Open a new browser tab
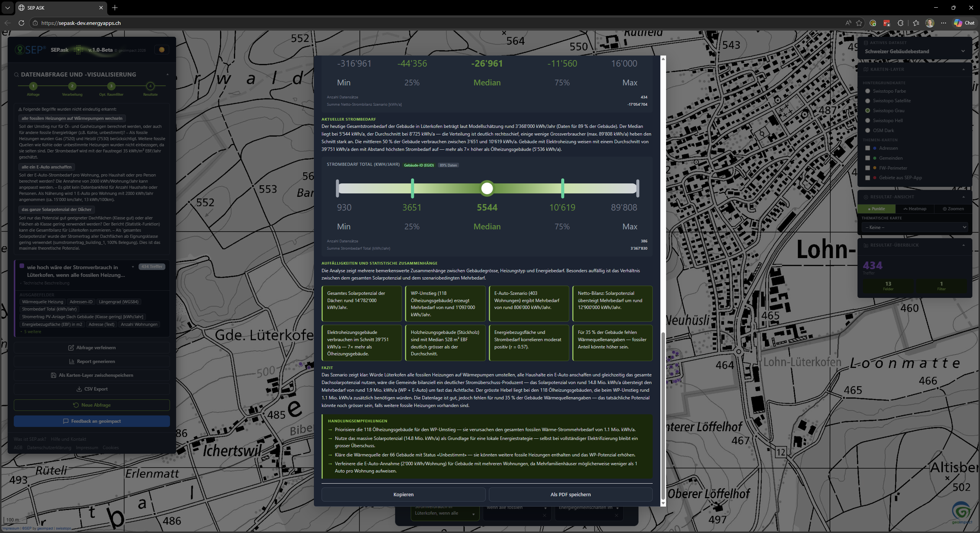 pos(115,8)
